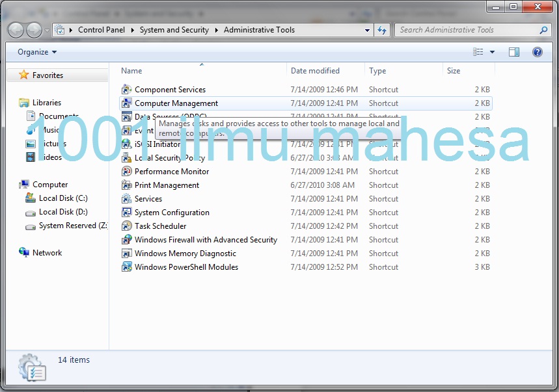Open the Component Services shortcut icon
This screenshot has height=392, width=559.
126,89
